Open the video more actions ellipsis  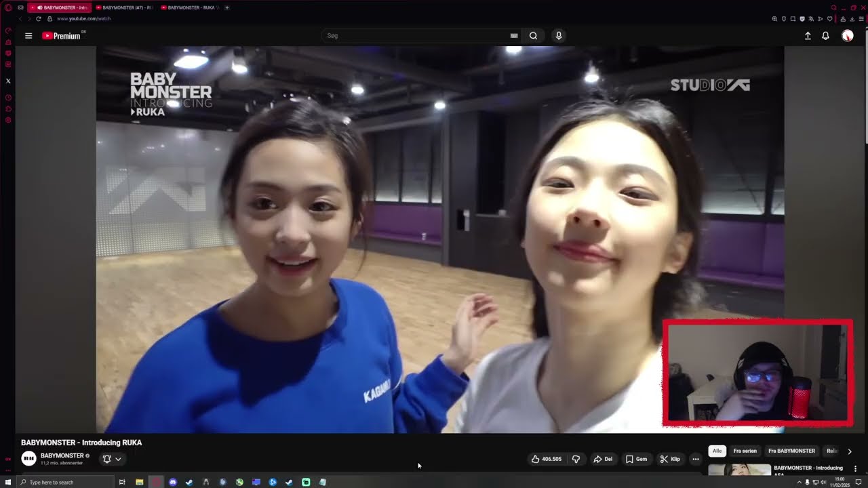point(696,459)
